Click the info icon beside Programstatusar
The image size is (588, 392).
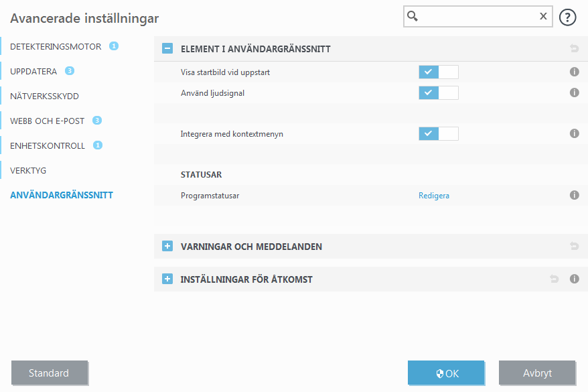pos(574,195)
